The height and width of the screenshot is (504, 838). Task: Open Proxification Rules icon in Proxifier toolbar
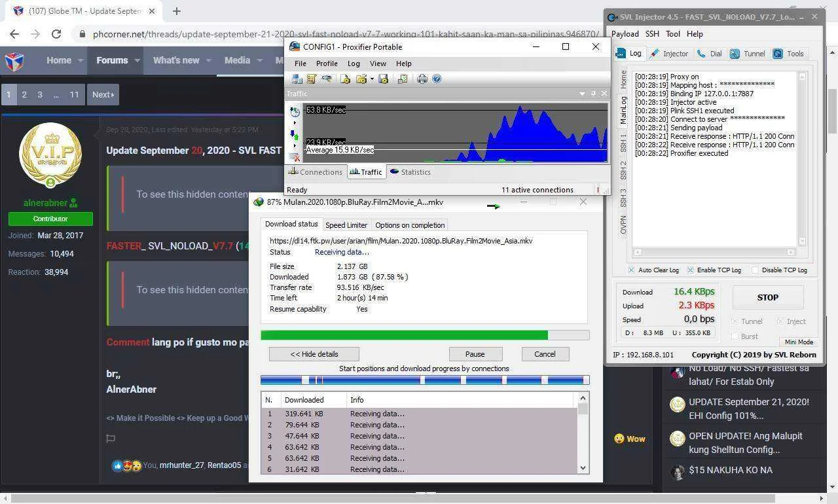click(x=312, y=79)
